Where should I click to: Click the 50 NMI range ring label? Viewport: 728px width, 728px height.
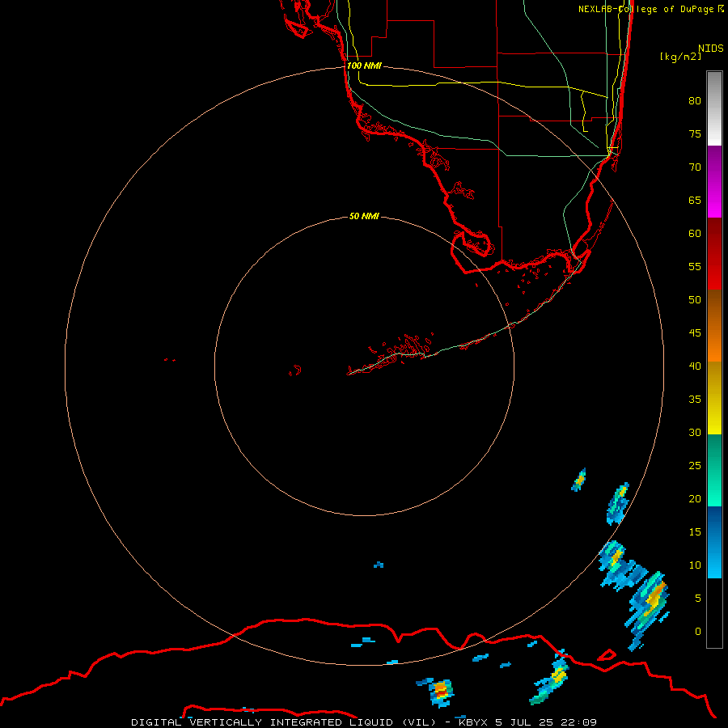[364, 216]
